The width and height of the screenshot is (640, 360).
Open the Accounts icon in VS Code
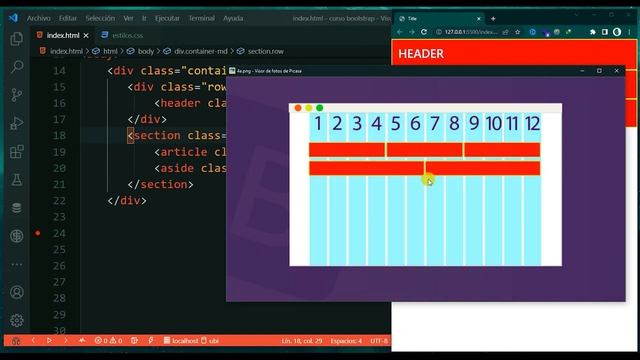coord(17,292)
